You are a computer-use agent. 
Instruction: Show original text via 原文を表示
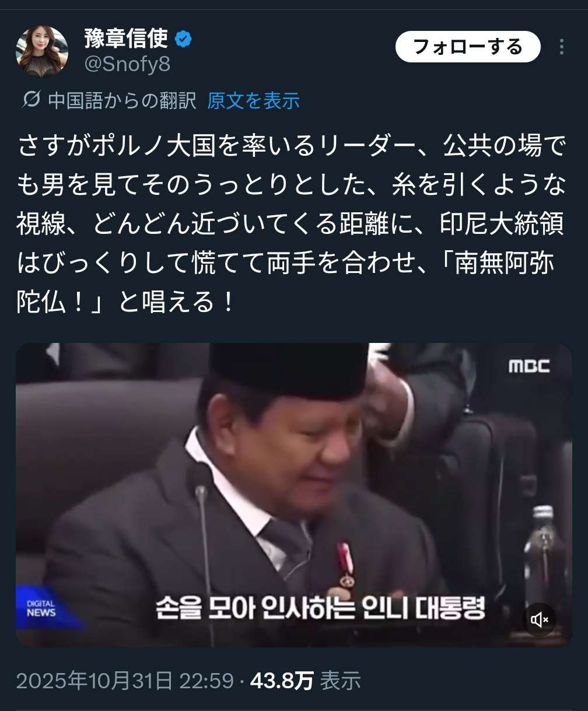click(x=253, y=100)
